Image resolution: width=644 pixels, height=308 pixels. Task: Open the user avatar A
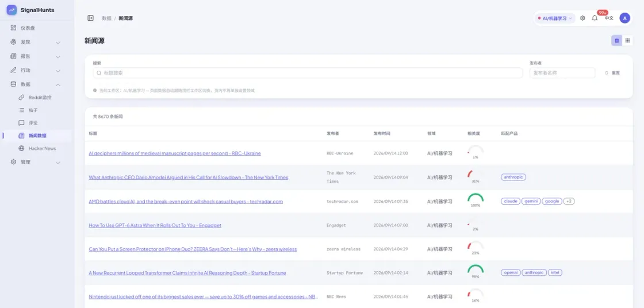[x=624, y=18]
